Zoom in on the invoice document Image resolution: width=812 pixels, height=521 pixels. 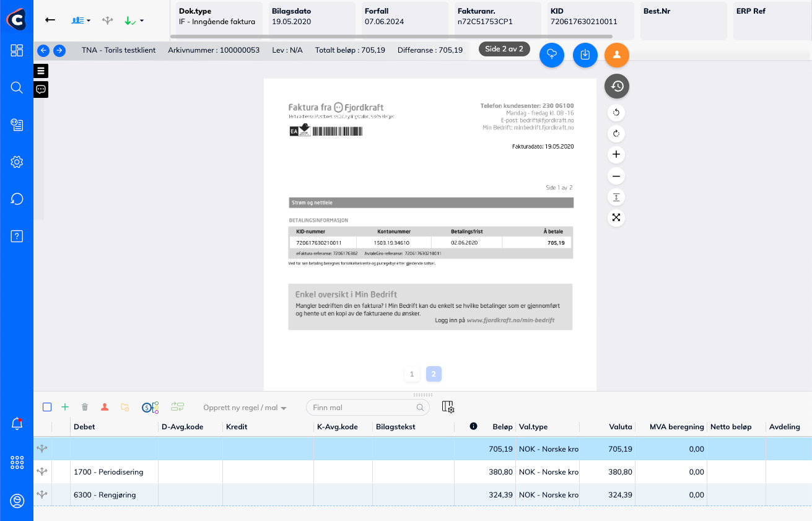tap(616, 154)
